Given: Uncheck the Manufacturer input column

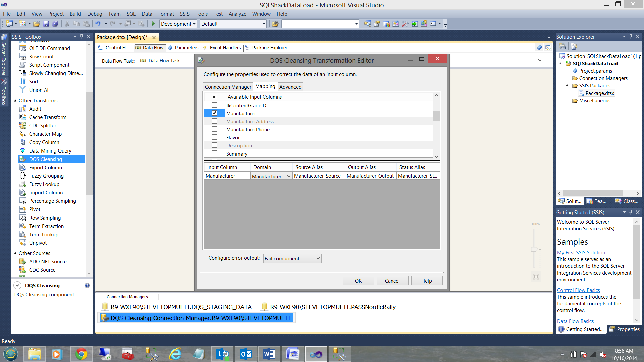Looking at the screenshot, I should coord(214,113).
